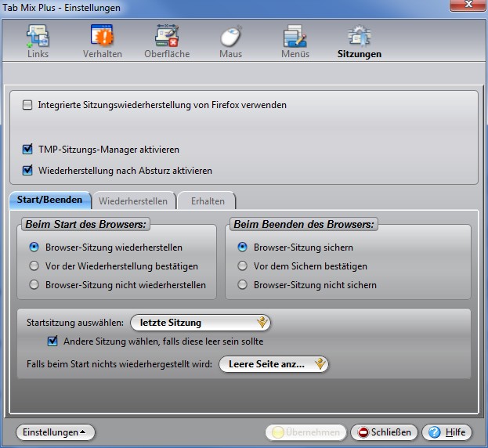Select Browser-Sitzung nicht wiederherstellen option
Screen dimensions: 488x448
[34, 284]
